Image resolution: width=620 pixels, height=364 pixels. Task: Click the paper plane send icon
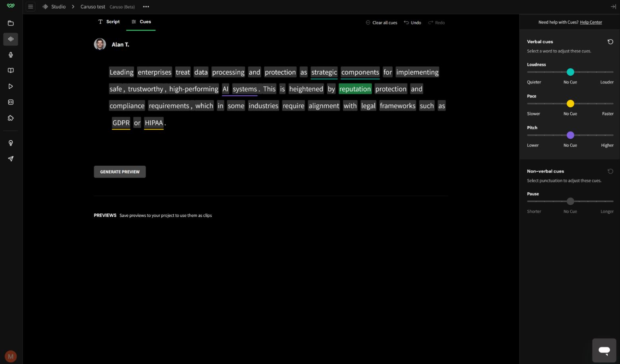point(11,159)
